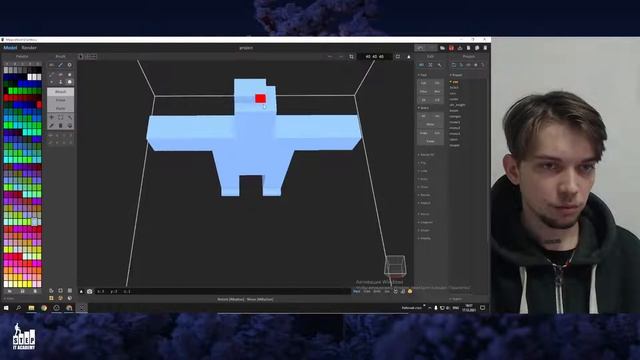Select the Fill bucket tool
The height and width of the screenshot is (360, 640).
[x=70, y=126]
